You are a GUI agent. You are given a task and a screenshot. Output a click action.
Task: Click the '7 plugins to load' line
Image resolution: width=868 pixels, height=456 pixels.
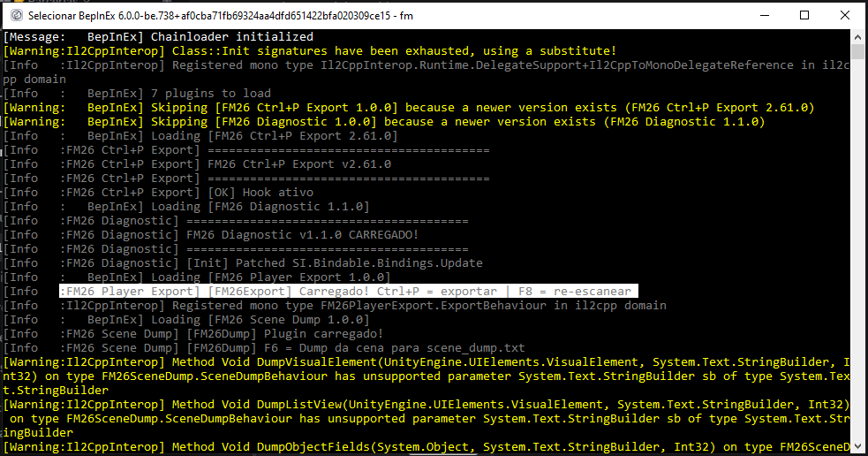pyautogui.click(x=137, y=93)
